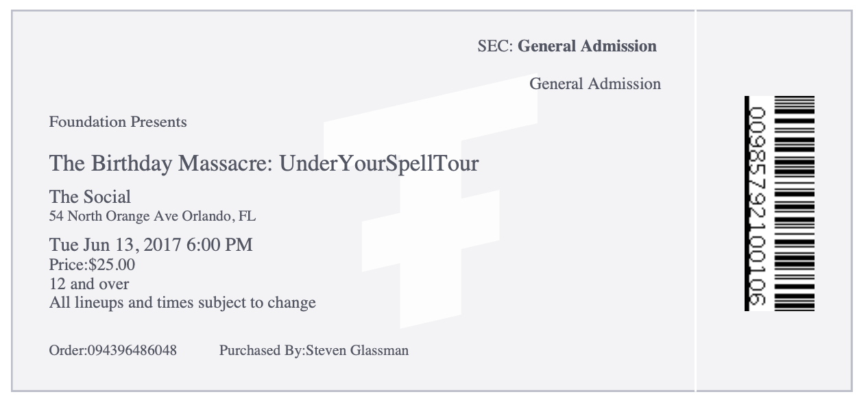The height and width of the screenshot is (403, 868).
Task: Click the blank stub area below barcode
Action: point(774,351)
